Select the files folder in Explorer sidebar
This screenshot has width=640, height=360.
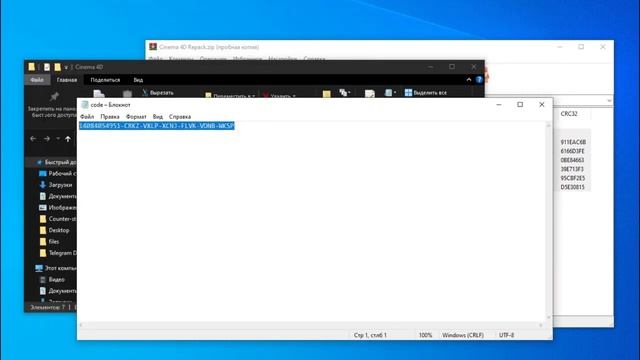[x=49, y=242]
